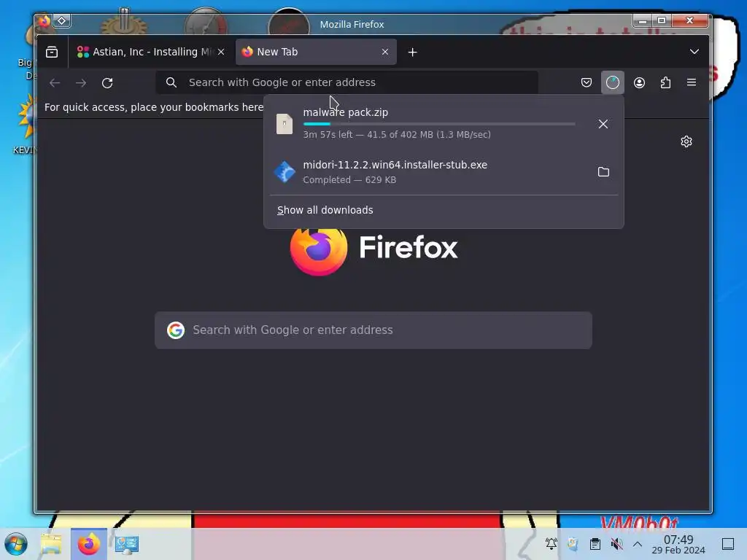Open File Explorer in taskbar
The width and height of the screenshot is (747, 560).
52,544
